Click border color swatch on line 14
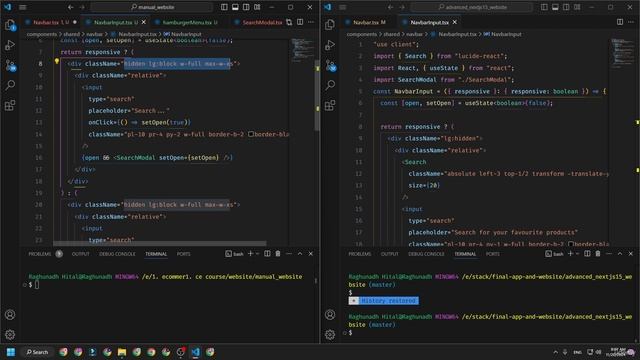This screenshot has width=640, height=360. click(251, 134)
